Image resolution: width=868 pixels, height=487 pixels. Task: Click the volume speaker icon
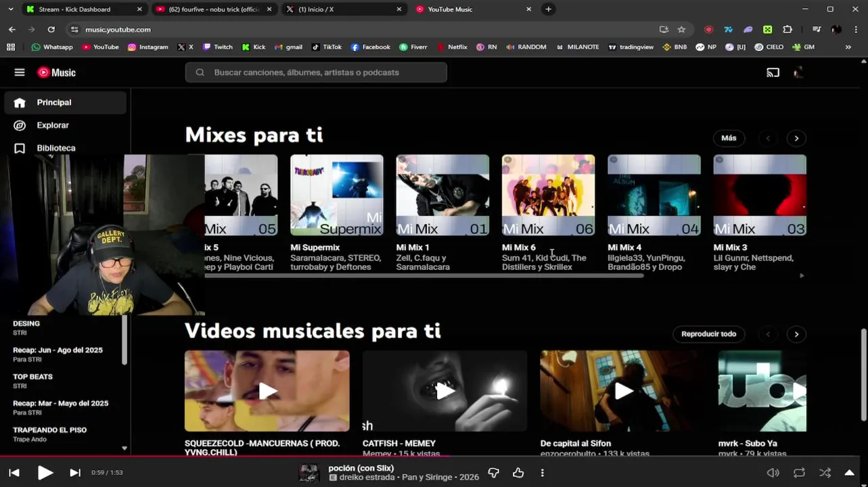(x=773, y=473)
